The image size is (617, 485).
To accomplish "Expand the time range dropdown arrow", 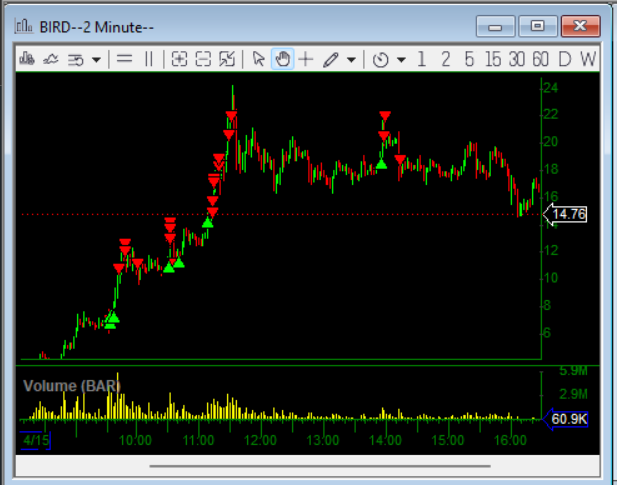I will click(401, 60).
